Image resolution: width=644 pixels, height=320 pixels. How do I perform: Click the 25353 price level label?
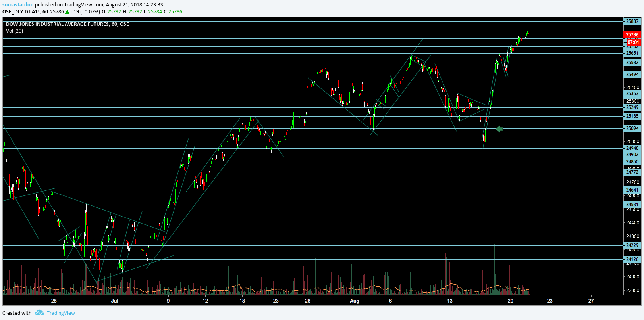[632, 94]
